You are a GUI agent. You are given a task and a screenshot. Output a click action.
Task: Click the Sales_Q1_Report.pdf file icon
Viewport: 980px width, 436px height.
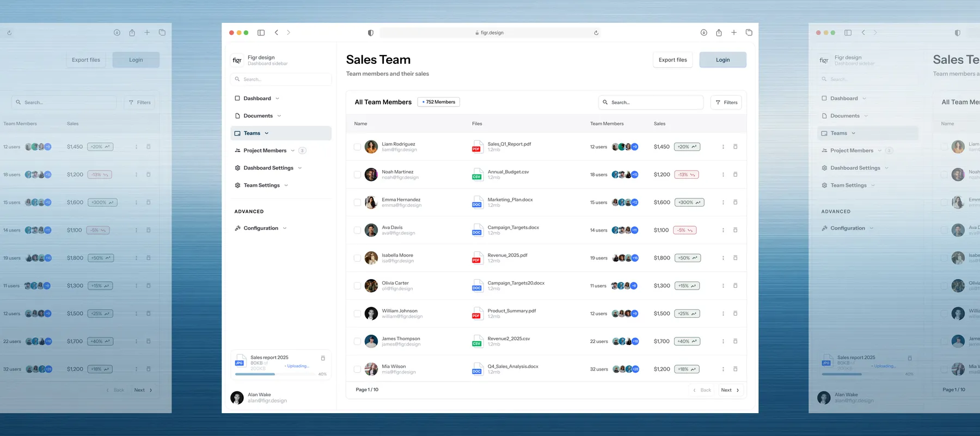click(x=477, y=147)
